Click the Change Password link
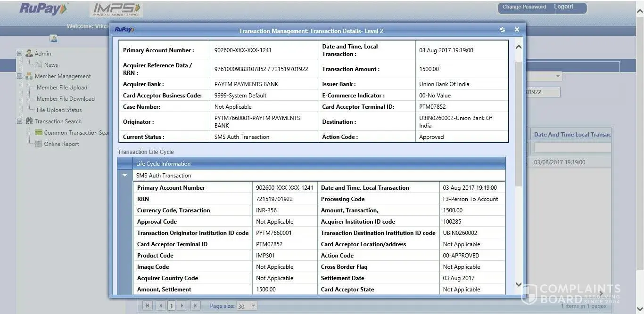The width and height of the screenshot is (644, 314). point(524,7)
